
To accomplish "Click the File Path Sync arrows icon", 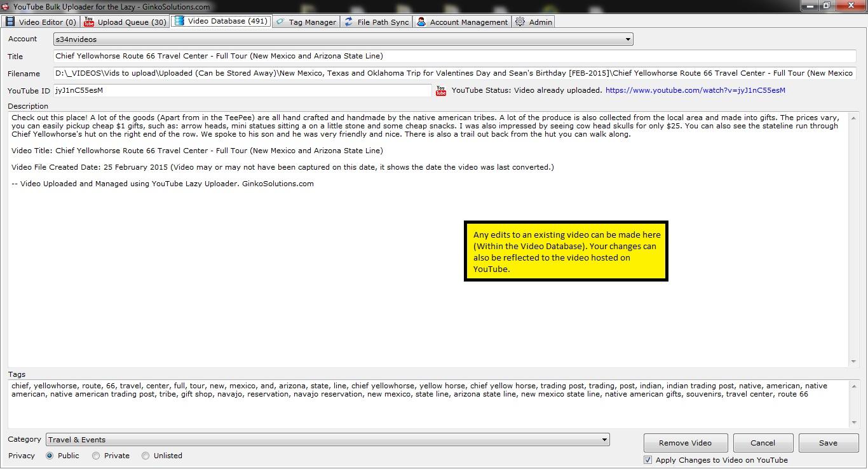I will [348, 22].
